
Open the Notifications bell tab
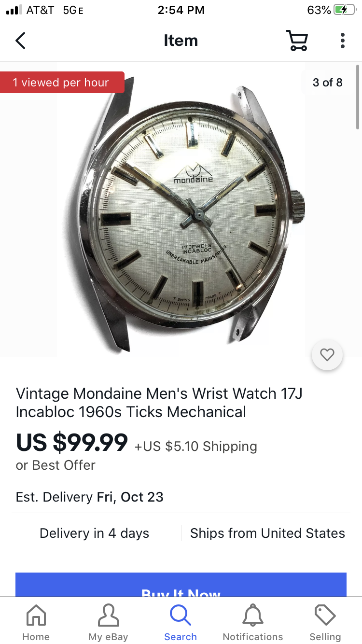point(253,623)
